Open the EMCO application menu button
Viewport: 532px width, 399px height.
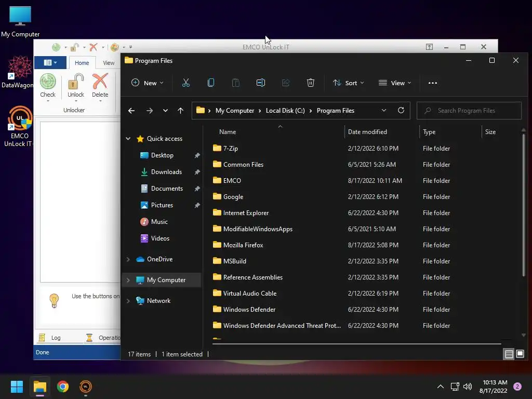[x=50, y=62]
